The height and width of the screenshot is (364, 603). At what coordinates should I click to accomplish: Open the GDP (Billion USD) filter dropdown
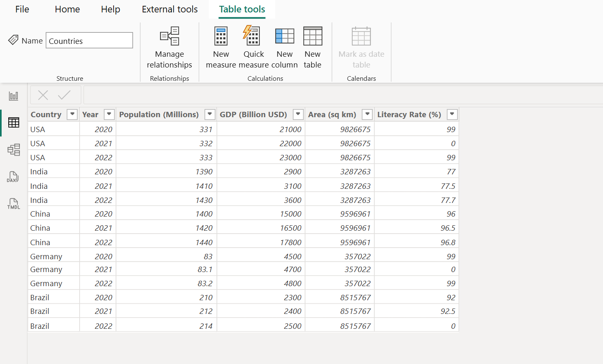[298, 114]
